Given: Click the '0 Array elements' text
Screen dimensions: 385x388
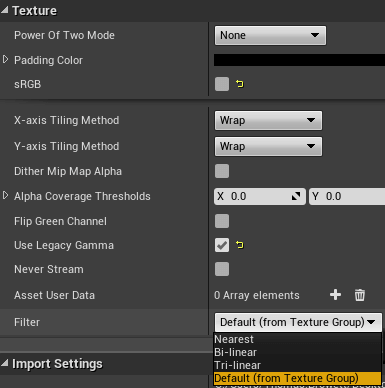Looking at the screenshot, I should point(257,295).
